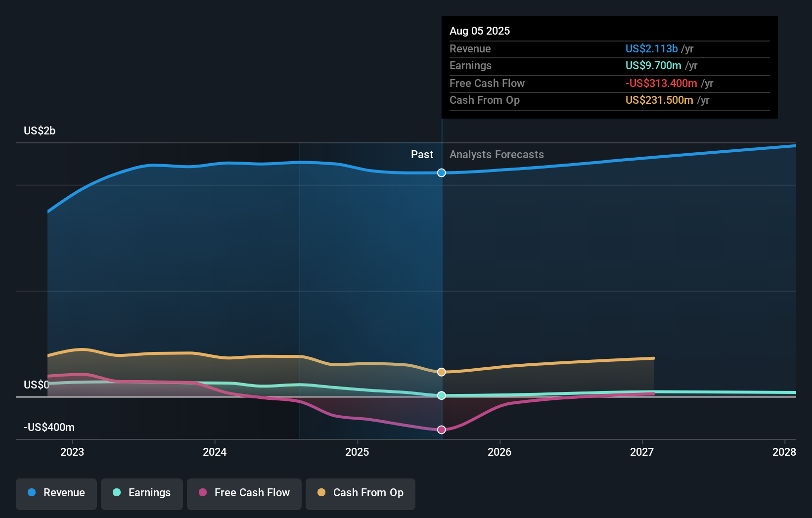
Task: Open the Free Cash Flow value in the tooltip
Action: tap(661, 84)
